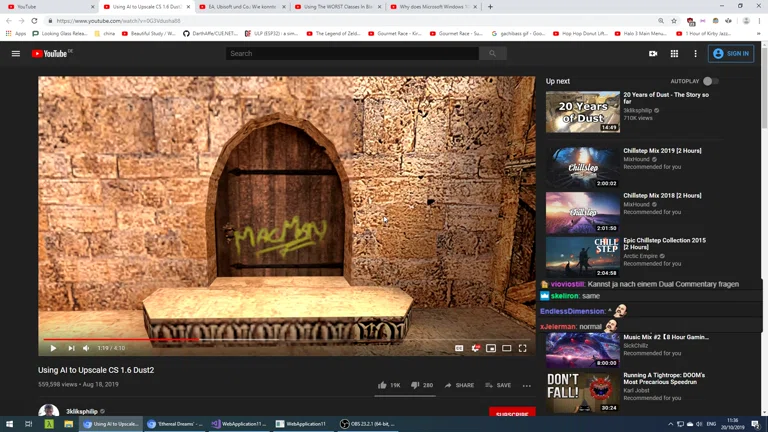Click the YouTube logo

pos(49,53)
